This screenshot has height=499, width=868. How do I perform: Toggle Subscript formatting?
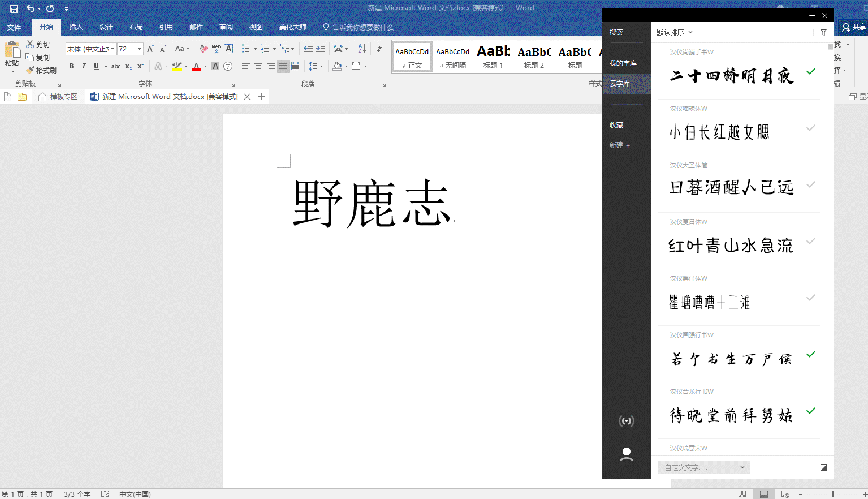point(128,66)
